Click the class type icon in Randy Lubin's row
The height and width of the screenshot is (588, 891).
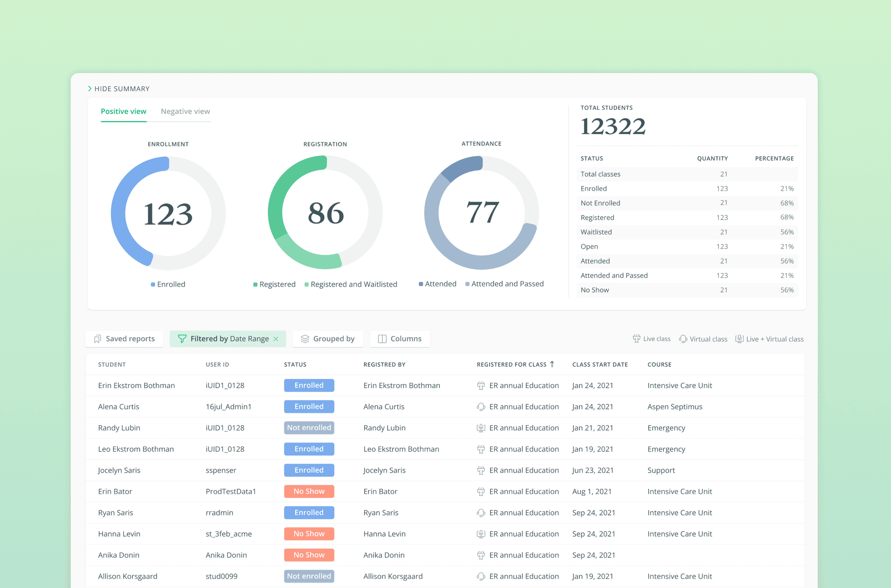point(481,428)
